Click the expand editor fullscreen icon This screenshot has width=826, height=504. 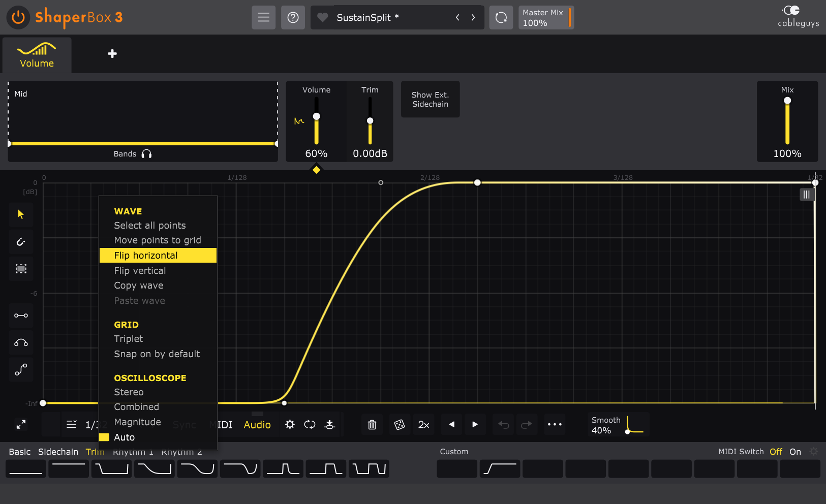pyautogui.click(x=21, y=424)
